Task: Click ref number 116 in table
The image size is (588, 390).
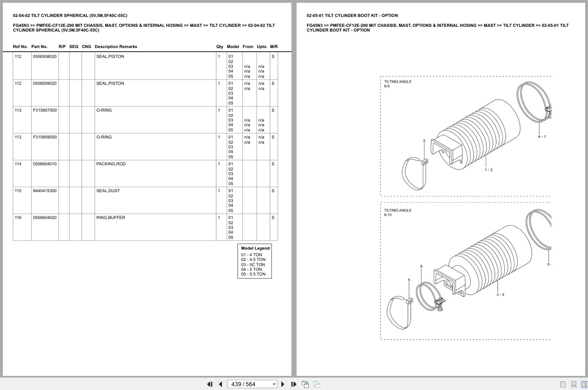Action: (18, 218)
